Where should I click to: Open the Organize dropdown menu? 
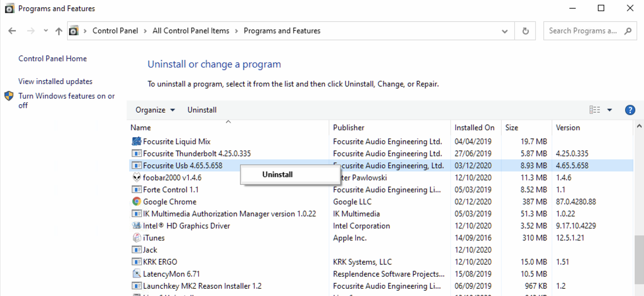click(x=155, y=110)
